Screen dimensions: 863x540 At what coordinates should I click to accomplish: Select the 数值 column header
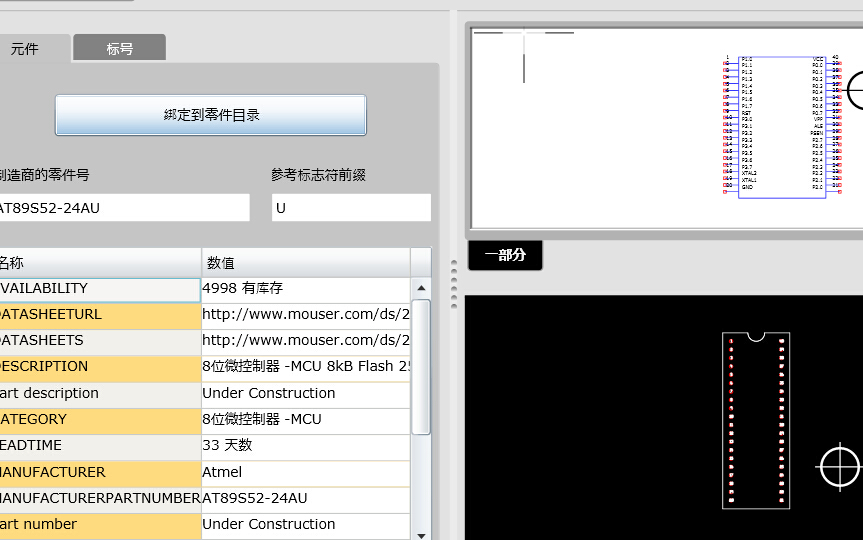tap(306, 263)
